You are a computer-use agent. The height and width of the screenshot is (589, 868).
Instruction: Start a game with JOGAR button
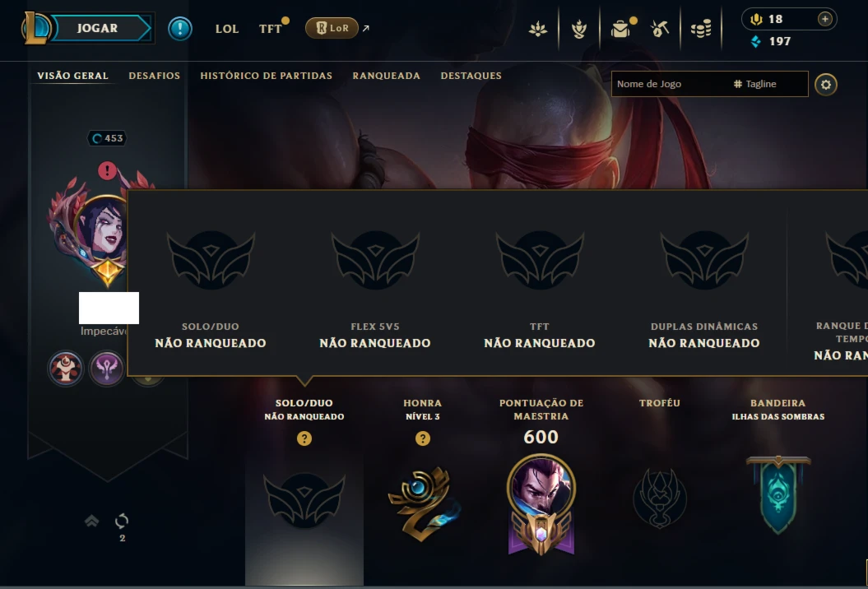click(97, 28)
